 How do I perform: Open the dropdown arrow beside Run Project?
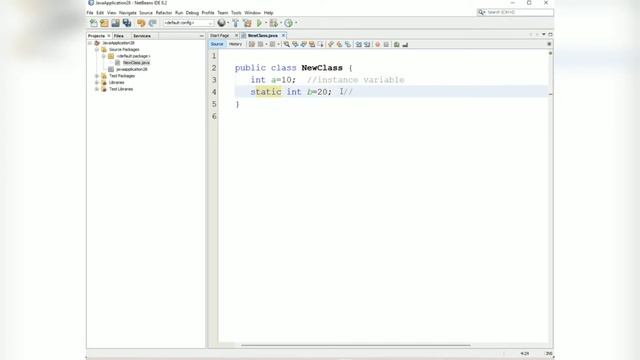coord(266,23)
